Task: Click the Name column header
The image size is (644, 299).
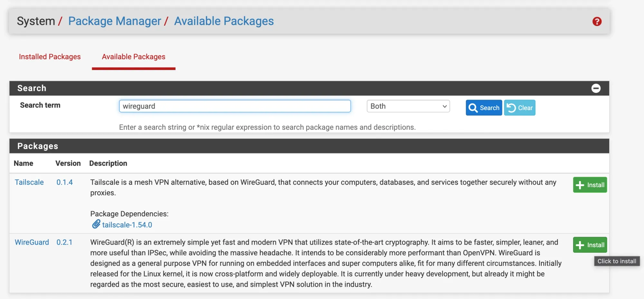Action: pos(24,163)
